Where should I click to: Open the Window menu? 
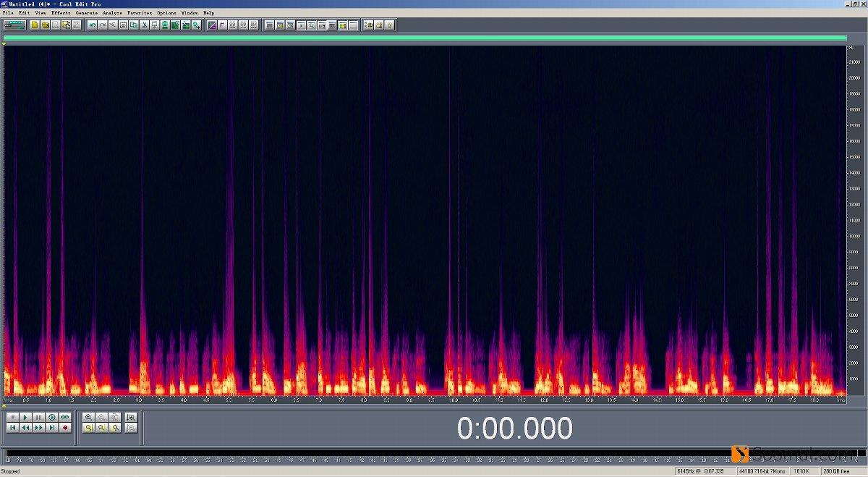(190, 13)
